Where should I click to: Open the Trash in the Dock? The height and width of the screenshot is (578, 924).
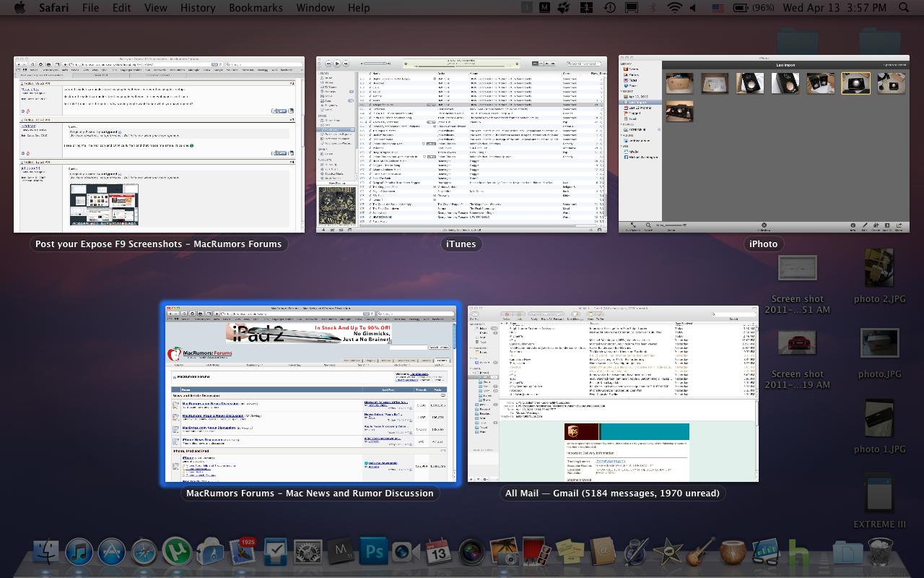click(x=881, y=552)
